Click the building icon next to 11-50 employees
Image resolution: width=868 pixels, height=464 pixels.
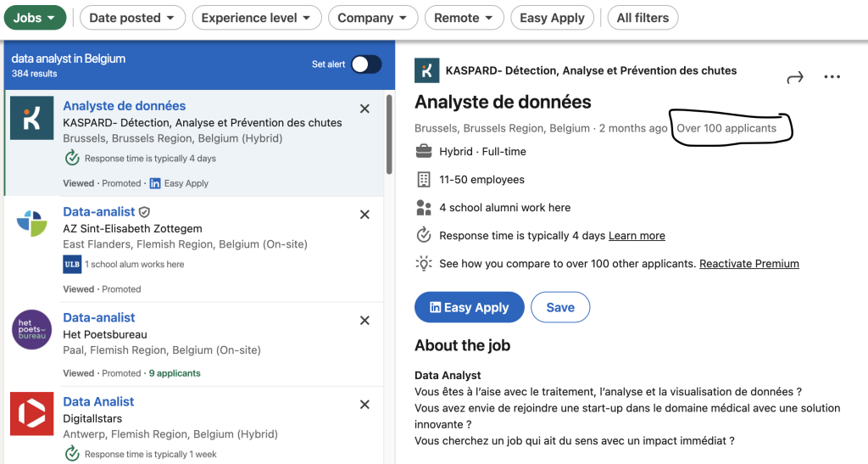tap(424, 179)
